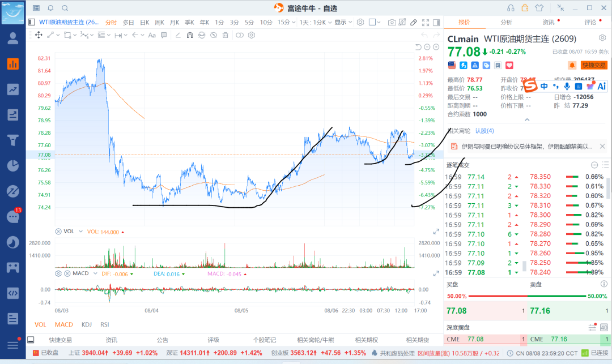This screenshot has height=364, width=612.
Task: Click the zoom-in plus icon above chart
Action: coord(436,47)
